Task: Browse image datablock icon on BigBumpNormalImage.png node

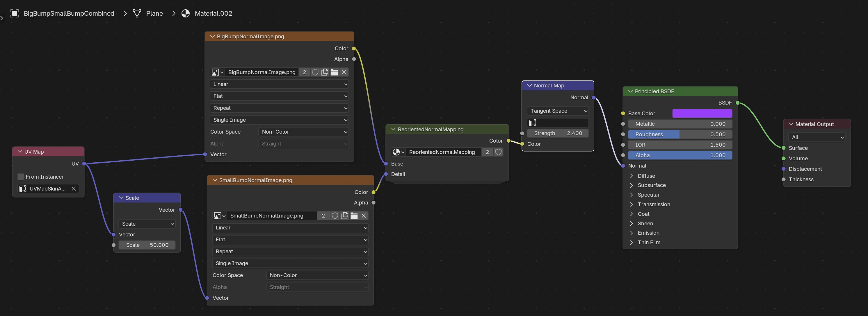Action: [217, 72]
